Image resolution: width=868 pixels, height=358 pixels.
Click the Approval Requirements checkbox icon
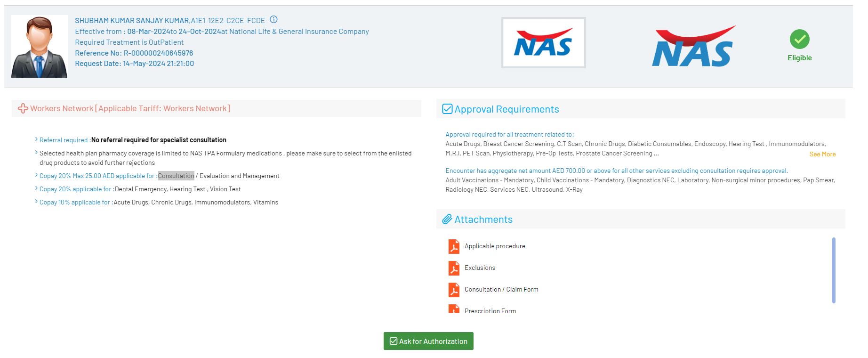coord(447,109)
